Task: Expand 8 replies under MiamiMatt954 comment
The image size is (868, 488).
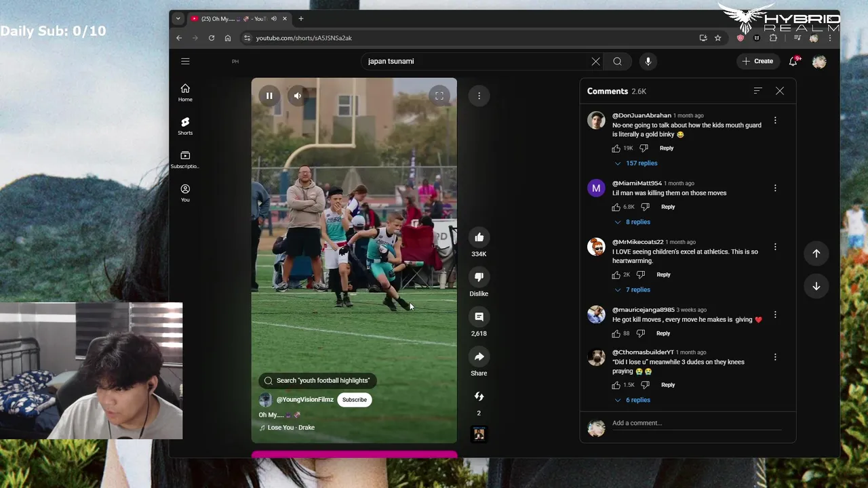Action: pyautogui.click(x=632, y=222)
